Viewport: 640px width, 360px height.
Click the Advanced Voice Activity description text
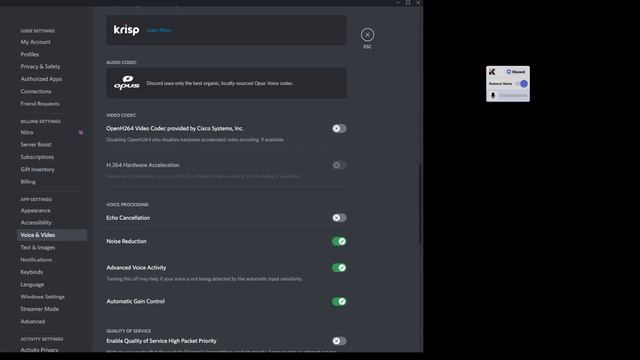click(x=204, y=279)
